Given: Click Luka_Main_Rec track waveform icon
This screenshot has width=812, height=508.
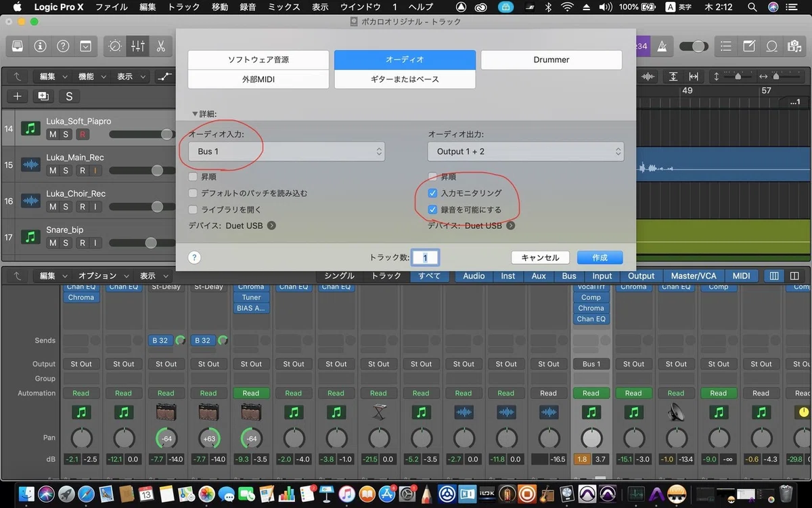Looking at the screenshot, I should point(30,164).
